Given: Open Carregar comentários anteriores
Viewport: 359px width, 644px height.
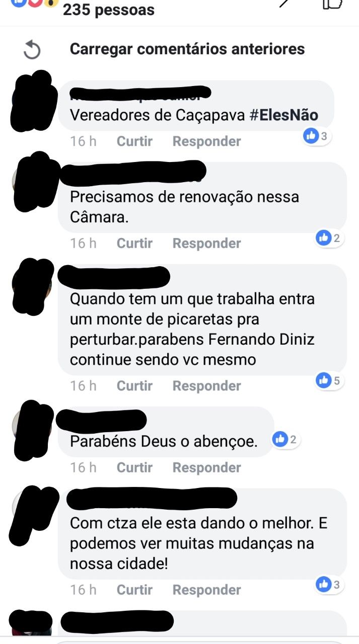Looking at the screenshot, I should 187,49.
